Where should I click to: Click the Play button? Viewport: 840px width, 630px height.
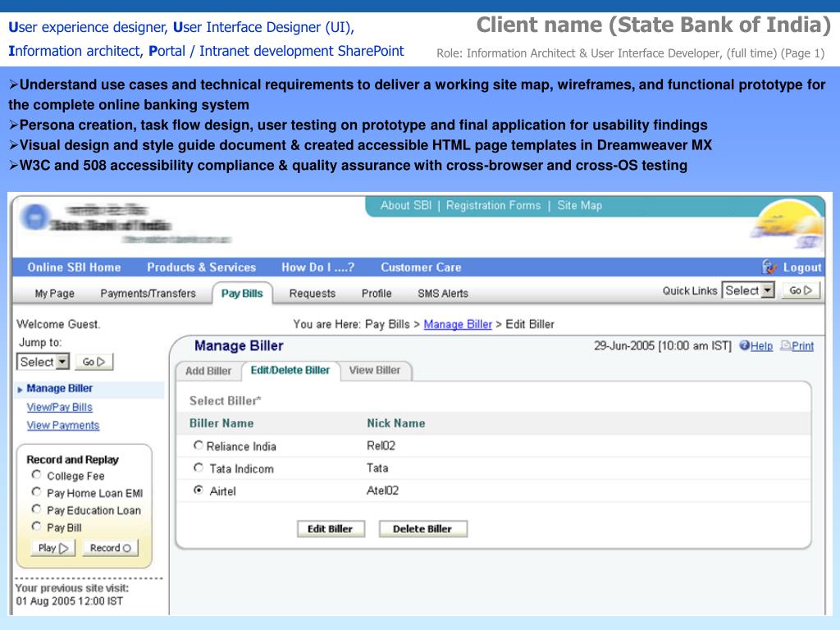pos(53,548)
